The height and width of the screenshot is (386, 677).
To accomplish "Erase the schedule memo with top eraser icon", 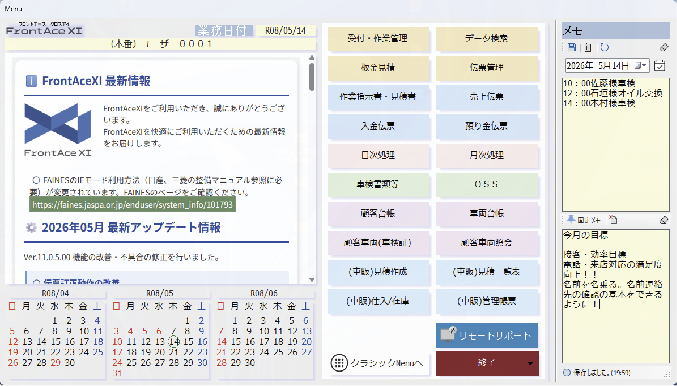I will click(x=664, y=47).
